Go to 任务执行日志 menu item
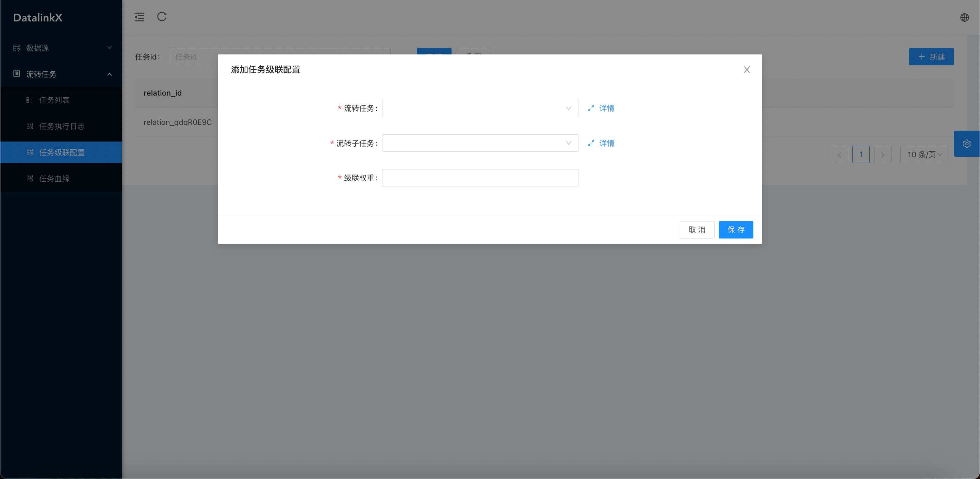The image size is (980, 479). pos(62,126)
